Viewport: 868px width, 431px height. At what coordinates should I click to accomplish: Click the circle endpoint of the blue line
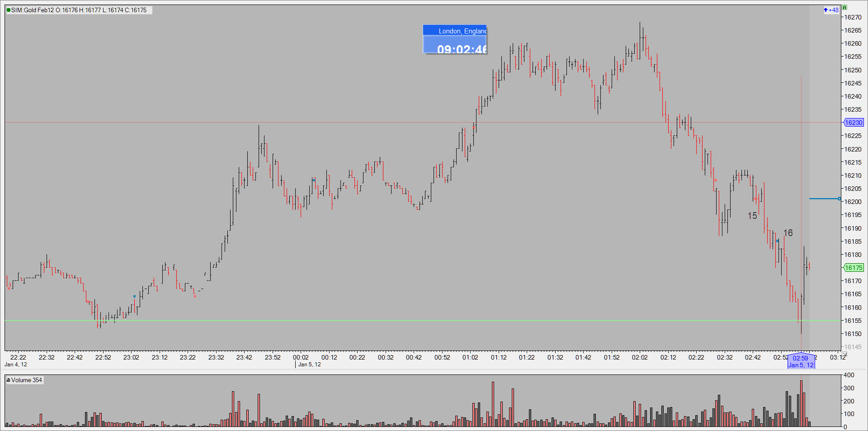point(840,199)
